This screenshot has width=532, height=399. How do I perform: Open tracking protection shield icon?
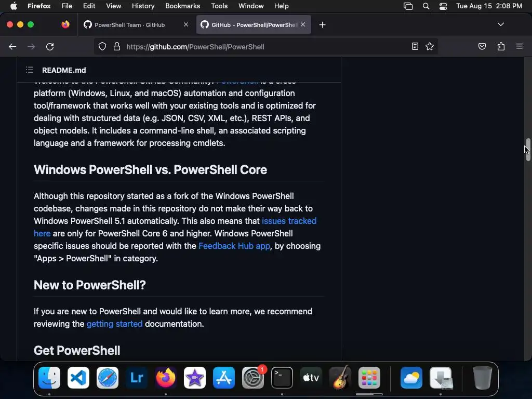[102, 46]
